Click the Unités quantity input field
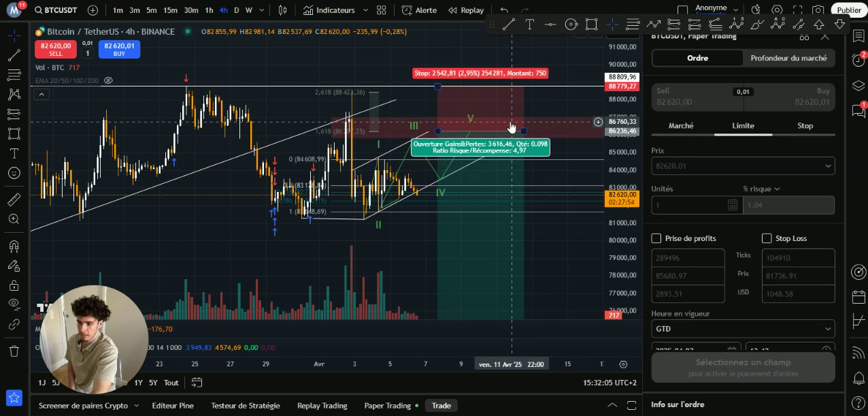 tap(697, 205)
